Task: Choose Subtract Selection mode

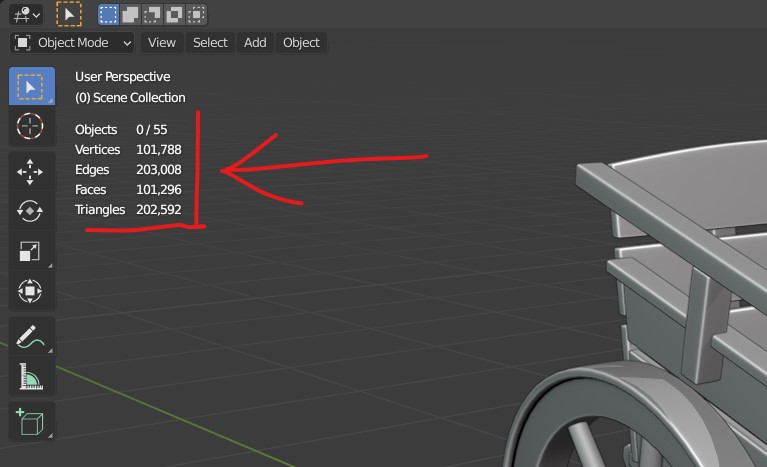Action: point(152,15)
